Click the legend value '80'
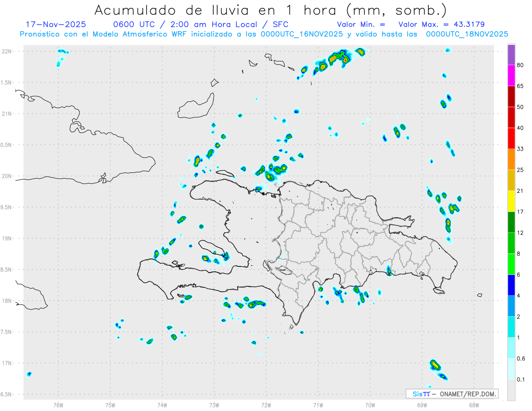The width and height of the screenshot is (532, 411). pos(520,65)
